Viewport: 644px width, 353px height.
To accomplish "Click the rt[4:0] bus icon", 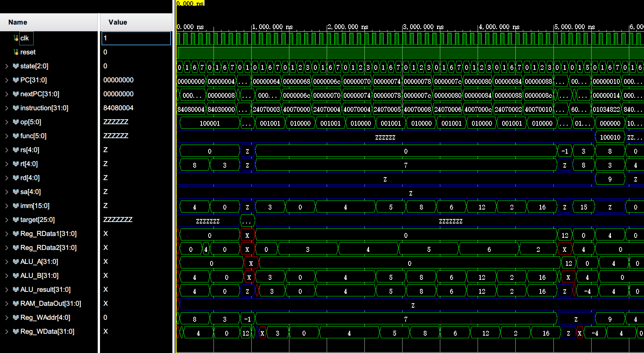I will (16, 164).
